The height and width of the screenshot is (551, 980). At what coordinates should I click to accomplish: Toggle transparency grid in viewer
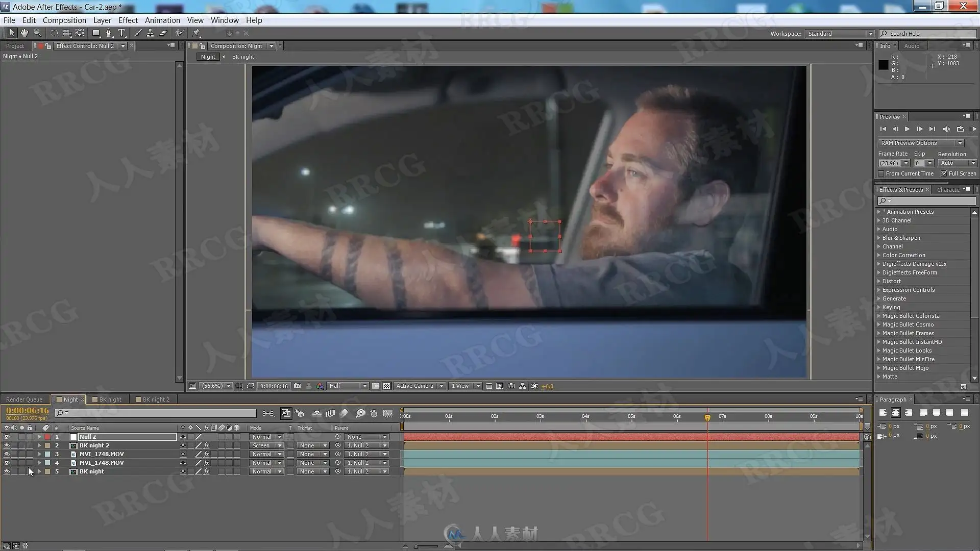(x=386, y=386)
